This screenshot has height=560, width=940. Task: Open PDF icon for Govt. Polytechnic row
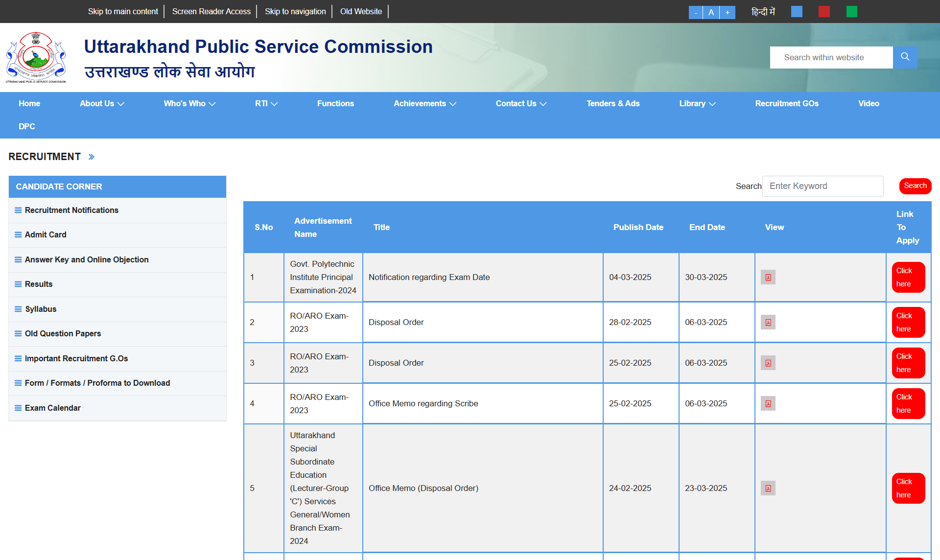(x=768, y=278)
